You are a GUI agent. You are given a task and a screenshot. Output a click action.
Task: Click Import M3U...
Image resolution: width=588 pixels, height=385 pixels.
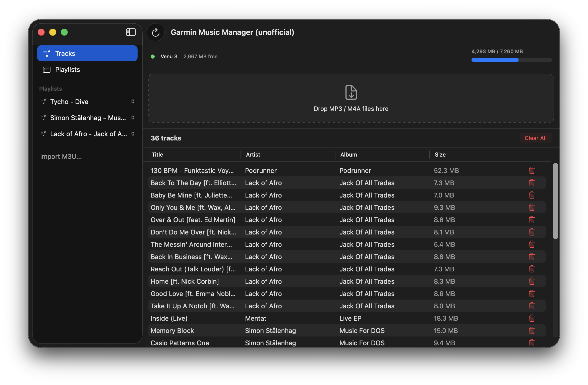coord(61,156)
